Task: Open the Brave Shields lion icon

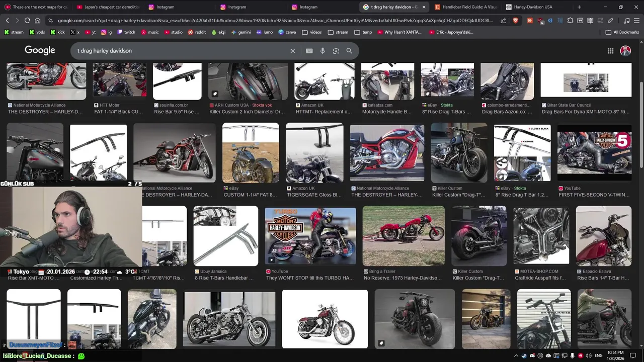Action: pos(516,21)
